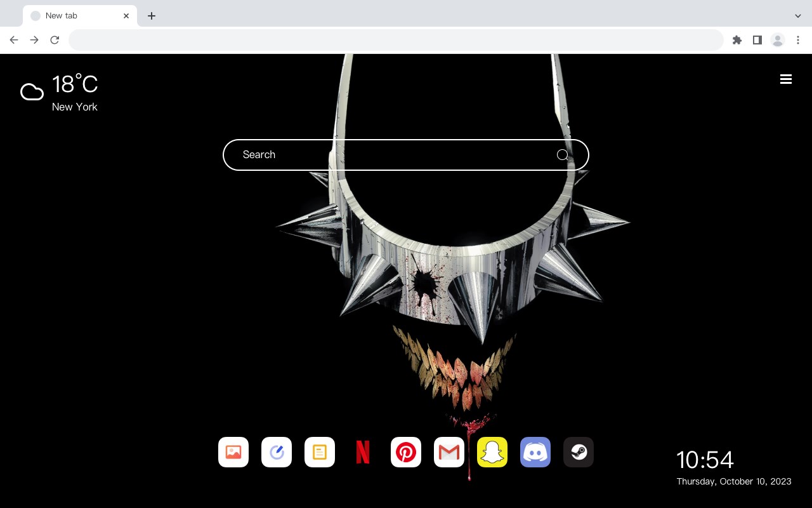Launch the Steam shortcut
The height and width of the screenshot is (508, 812).
click(579, 452)
